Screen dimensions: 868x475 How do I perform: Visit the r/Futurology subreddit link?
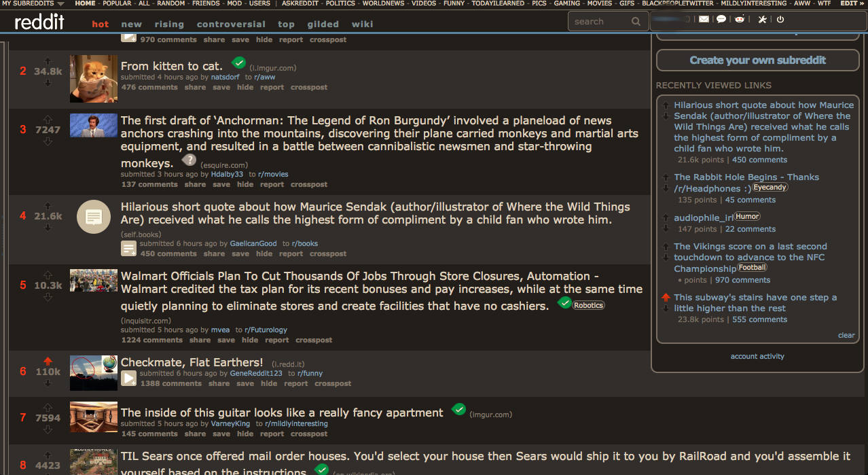point(266,330)
